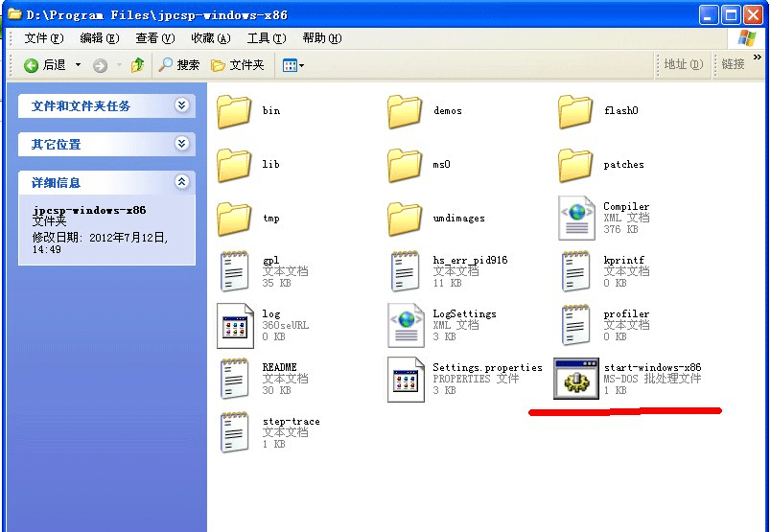Open the 编辑(E) menu
The width and height of the screenshot is (771, 532).
coord(100,38)
